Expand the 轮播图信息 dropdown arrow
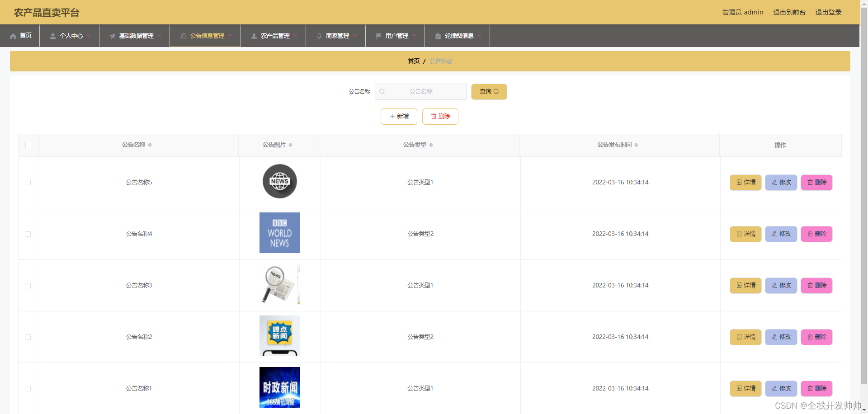Image resolution: width=868 pixels, height=414 pixels. tap(479, 35)
